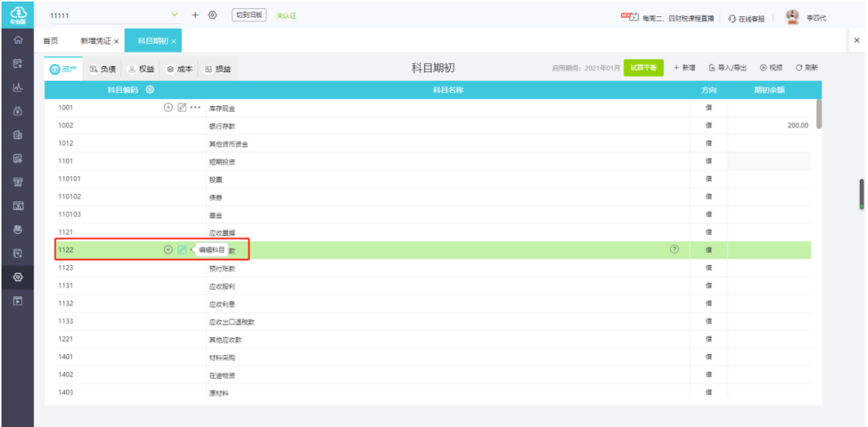Click the edit pencil icon on row 1122

point(182,250)
